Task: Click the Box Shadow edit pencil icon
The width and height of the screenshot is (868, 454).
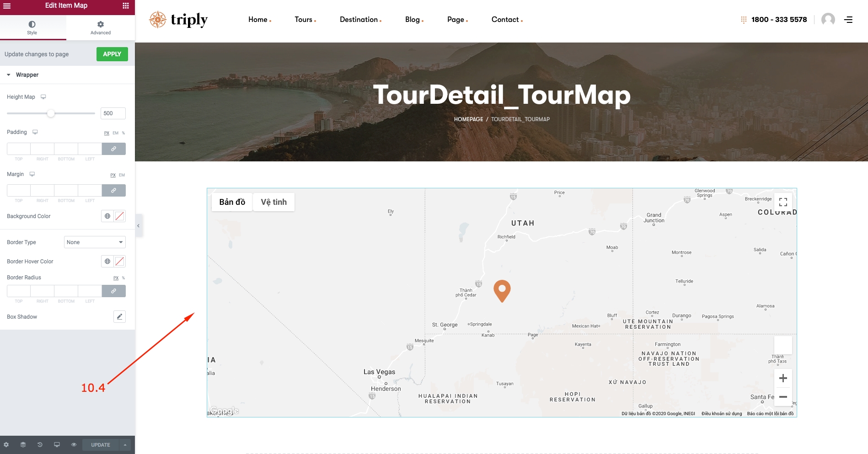Action: click(119, 316)
